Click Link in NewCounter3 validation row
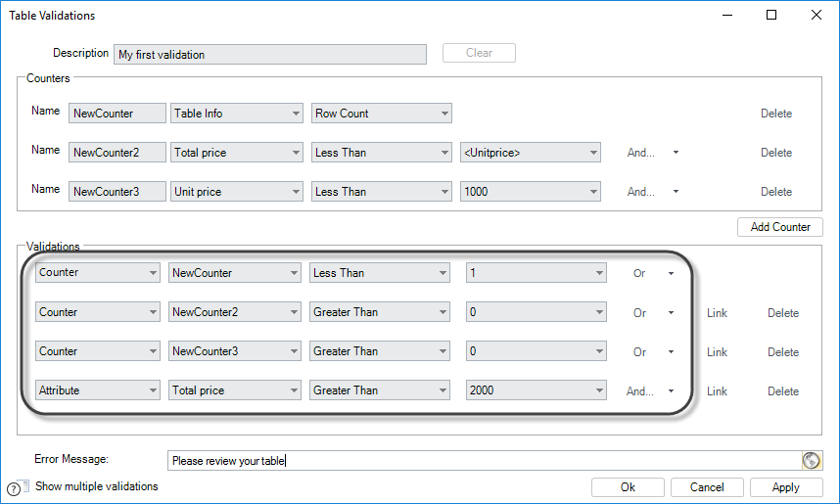This screenshot has width=840, height=504. (x=717, y=352)
